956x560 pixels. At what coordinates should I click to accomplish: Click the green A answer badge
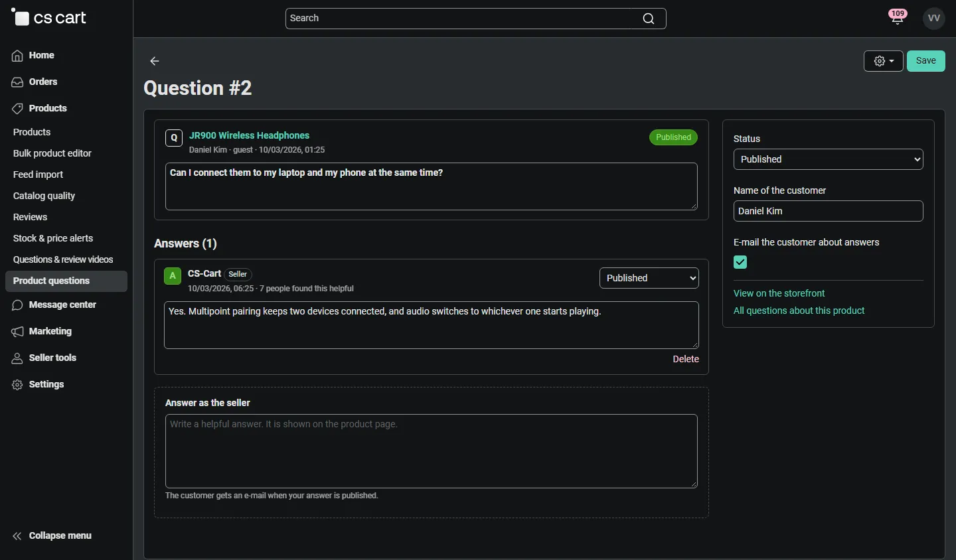click(x=173, y=276)
